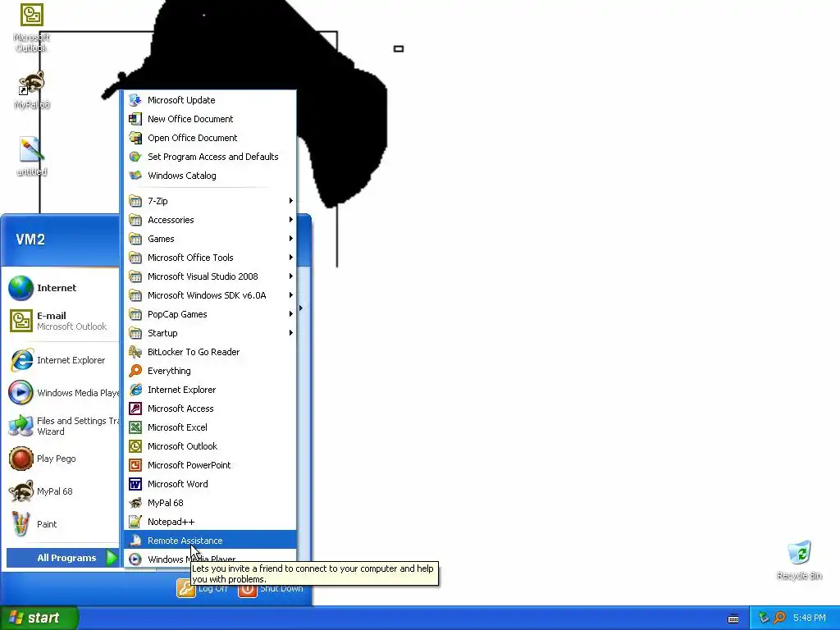This screenshot has height=630, width=840.
Task: Click the Paint icon in Start menu
Action: pos(21,524)
